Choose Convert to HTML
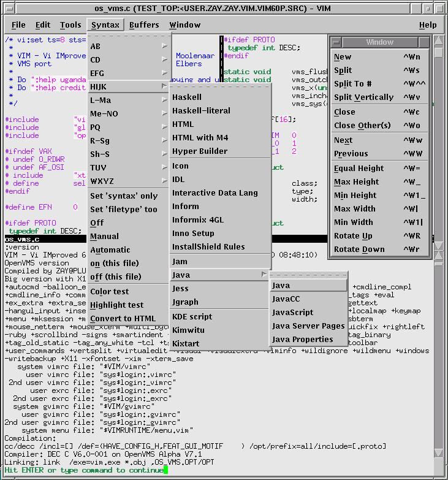This screenshot has height=480, width=448. (x=129, y=318)
